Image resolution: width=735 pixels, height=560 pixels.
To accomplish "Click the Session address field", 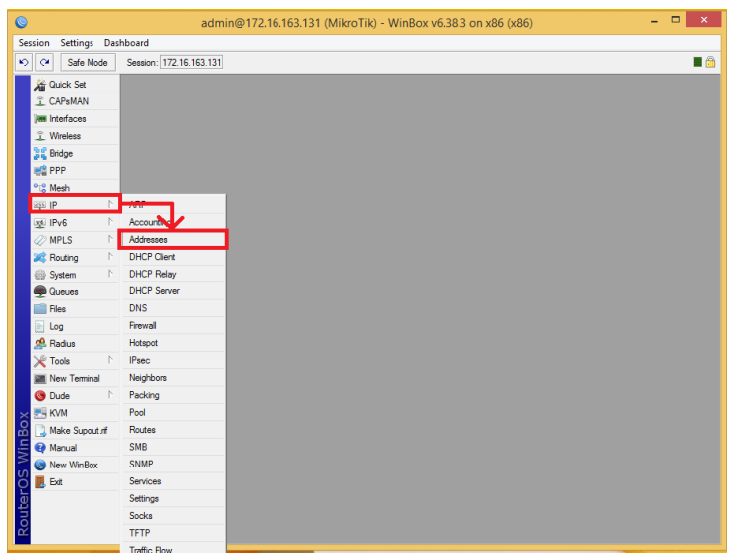I will [x=192, y=62].
